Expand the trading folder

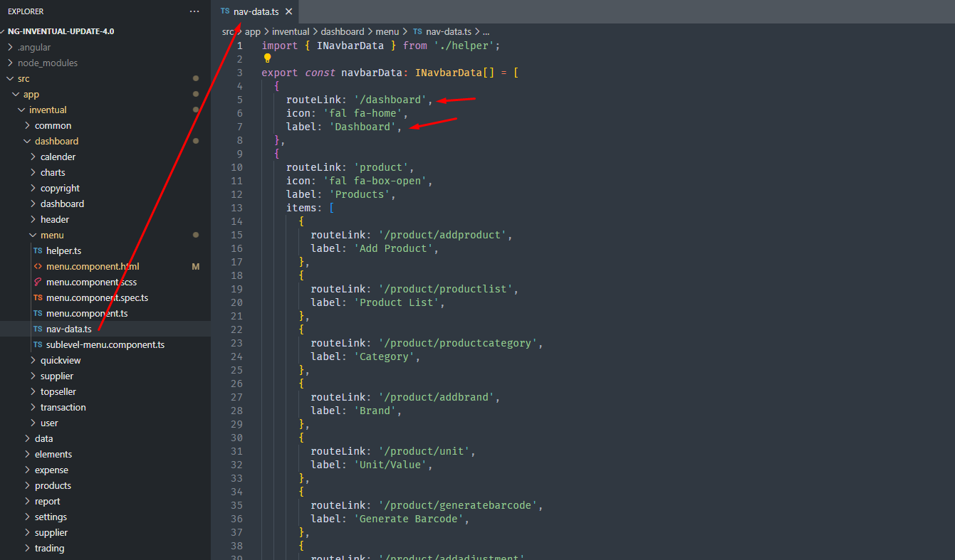[x=49, y=548]
